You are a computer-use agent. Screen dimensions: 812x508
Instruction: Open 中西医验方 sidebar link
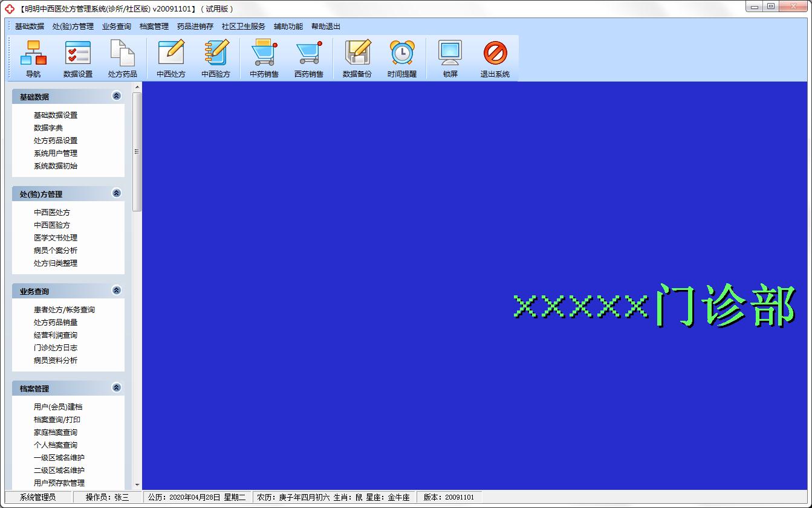[x=52, y=225]
